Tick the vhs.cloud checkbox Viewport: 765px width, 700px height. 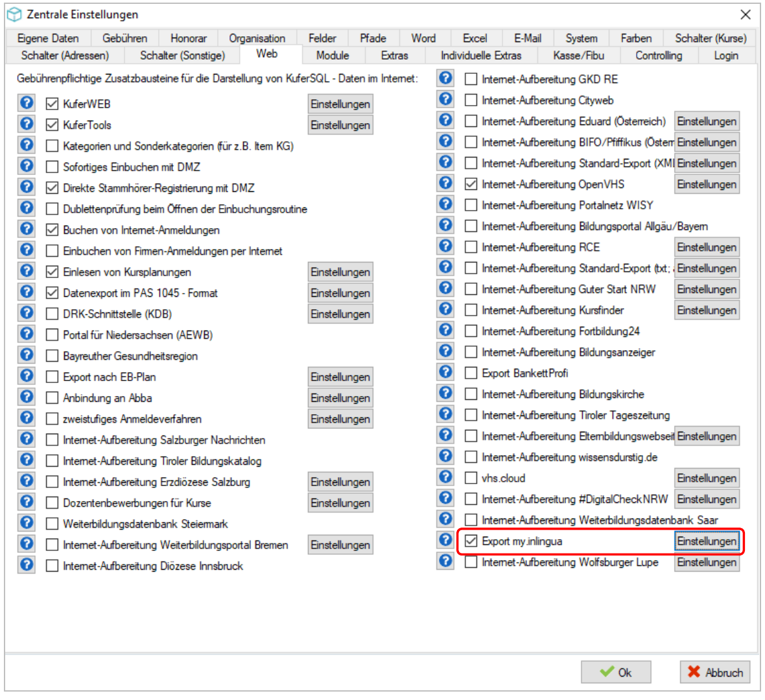(x=471, y=478)
